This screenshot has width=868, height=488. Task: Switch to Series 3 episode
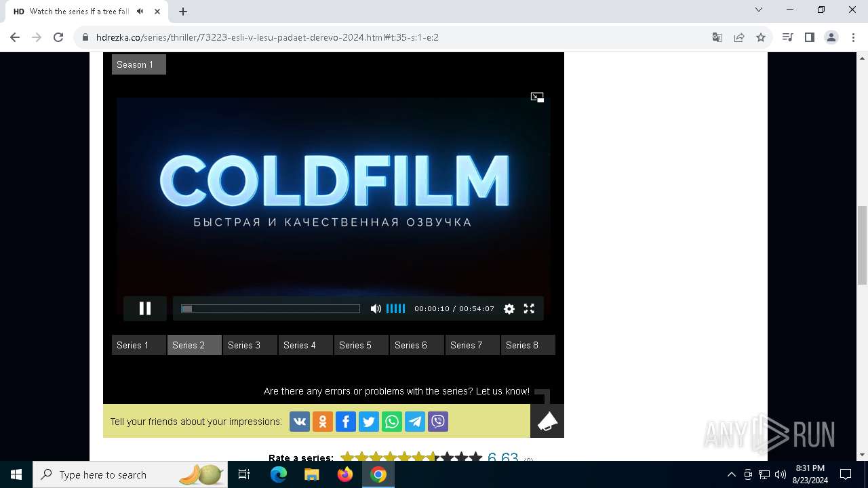coord(250,345)
